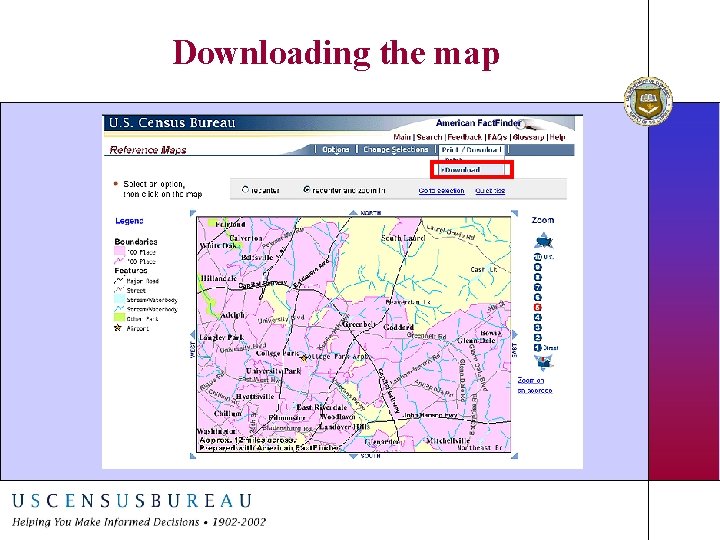Click pink Place boundary legend swatch
The image size is (720, 540).
pos(119,252)
